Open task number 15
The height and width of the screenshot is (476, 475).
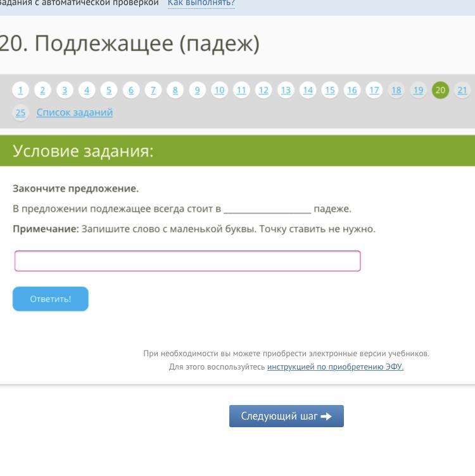(x=330, y=90)
